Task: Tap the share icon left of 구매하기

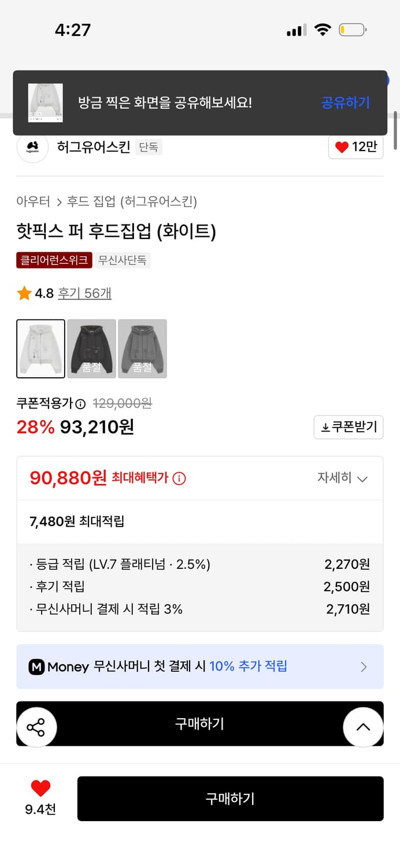Action: point(37,727)
